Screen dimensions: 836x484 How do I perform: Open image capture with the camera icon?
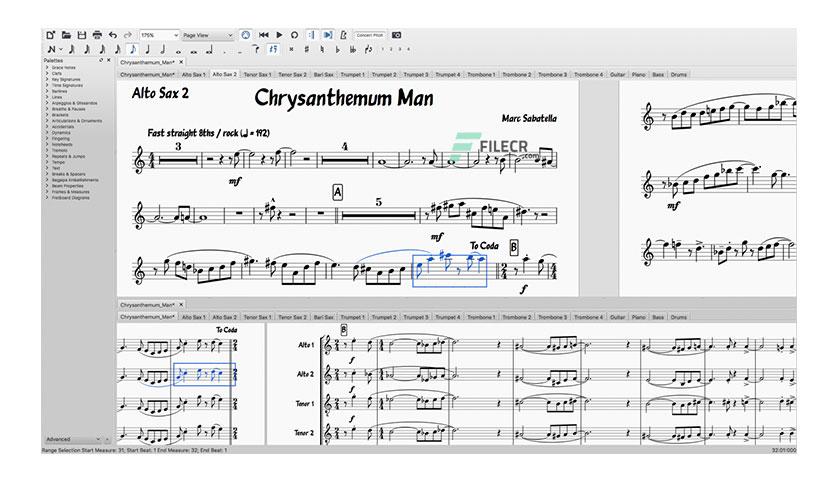coord(396,35)
